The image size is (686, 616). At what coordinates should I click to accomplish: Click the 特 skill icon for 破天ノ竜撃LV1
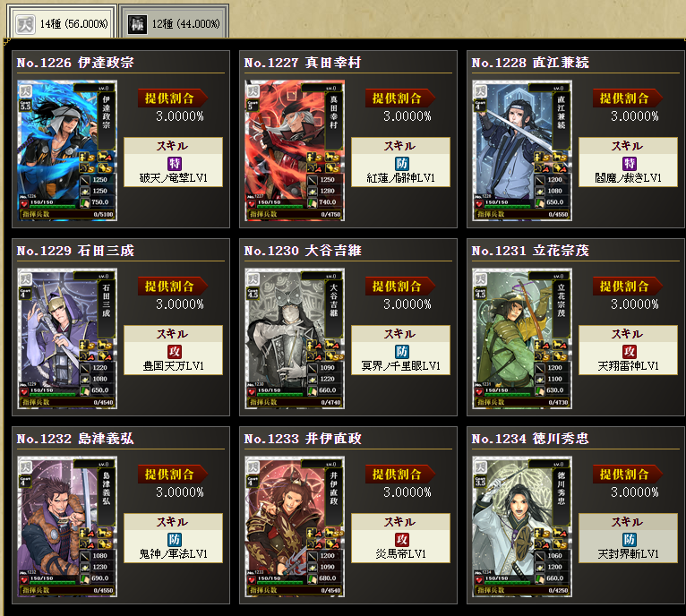[175, 164]
